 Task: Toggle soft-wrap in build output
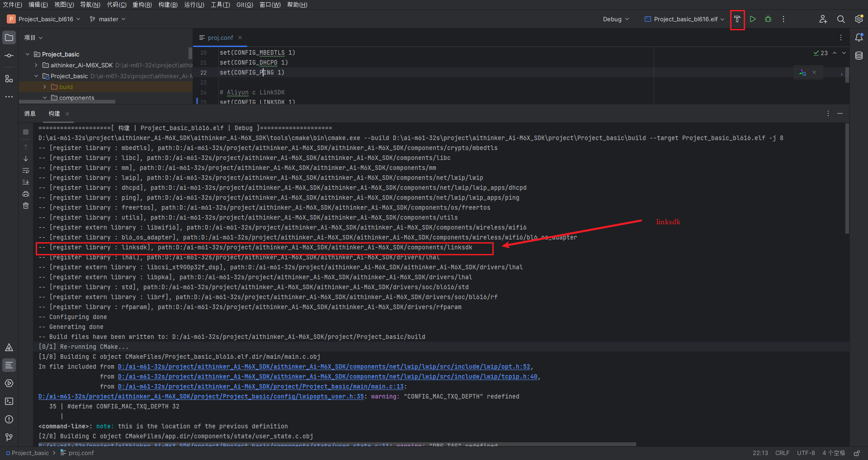coord(26,171)
